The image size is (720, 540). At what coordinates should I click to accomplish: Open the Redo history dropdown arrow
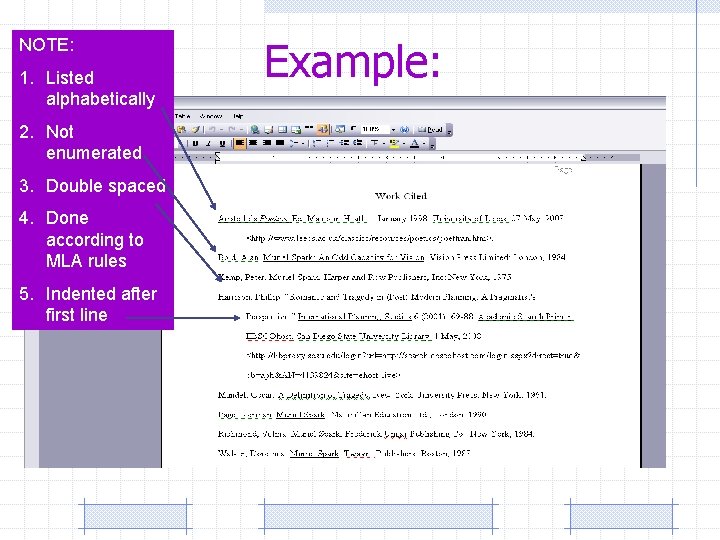pos(241,129)
